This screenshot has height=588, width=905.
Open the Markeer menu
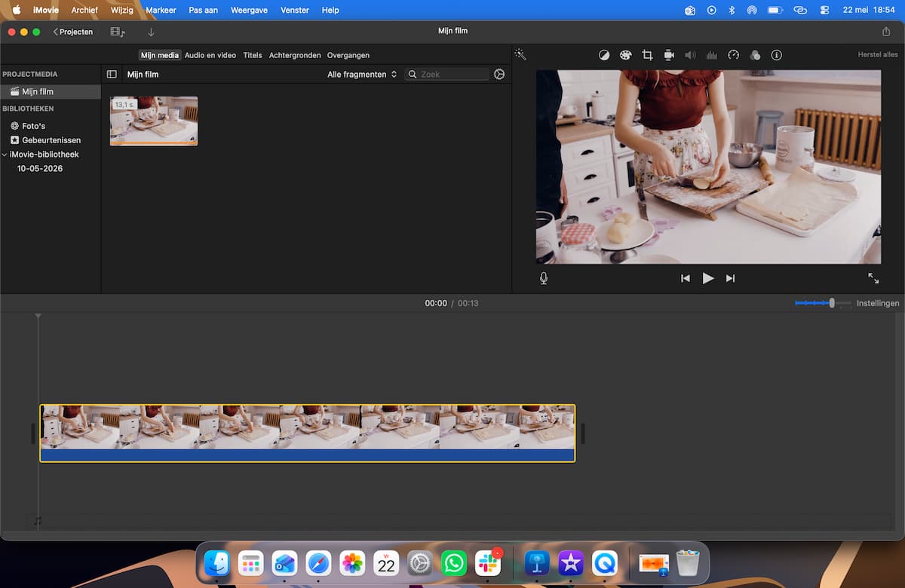pos(161,10)
